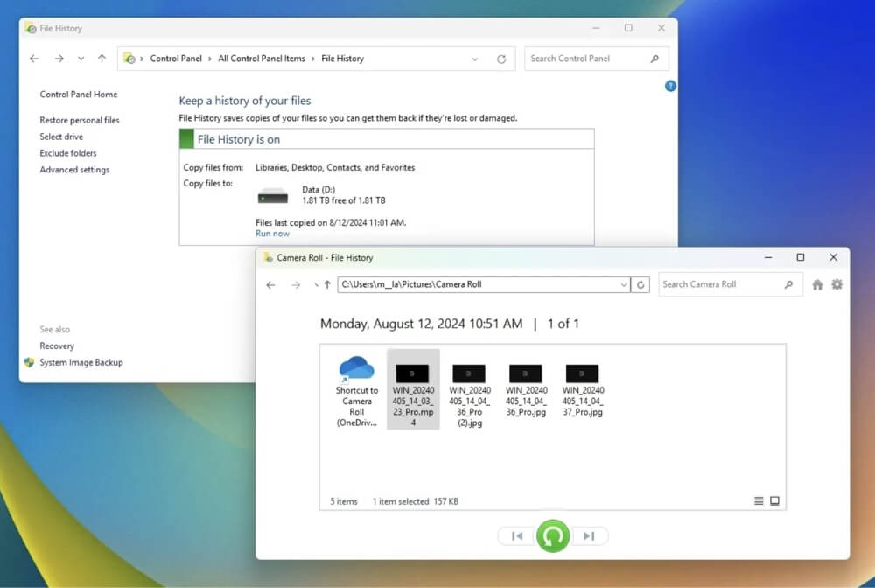
Task: Expand the breadcrumb chevron after Control Panel
Action: [213, 59]
